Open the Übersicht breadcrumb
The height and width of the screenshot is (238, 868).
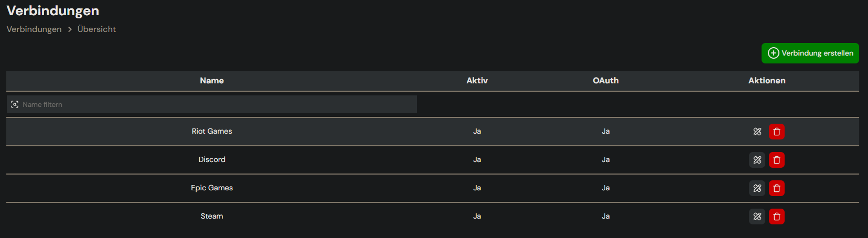[x=97, y=29]
